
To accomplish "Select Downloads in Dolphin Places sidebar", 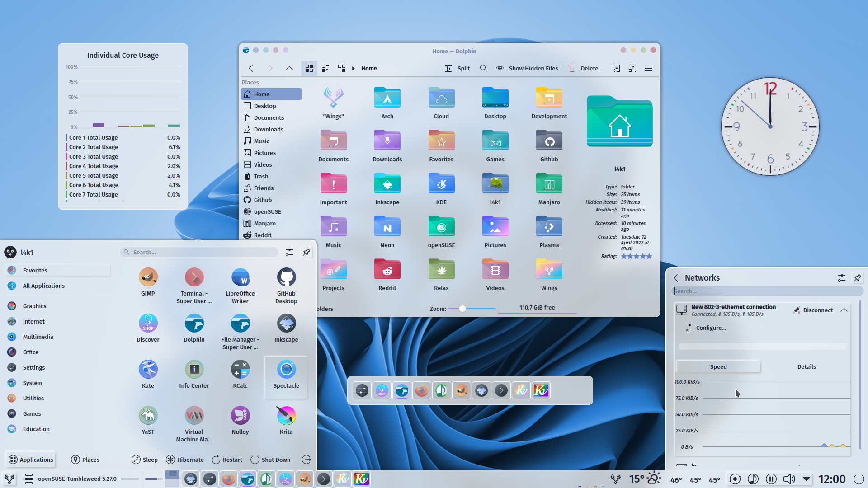I will click(x=271, y=129).
